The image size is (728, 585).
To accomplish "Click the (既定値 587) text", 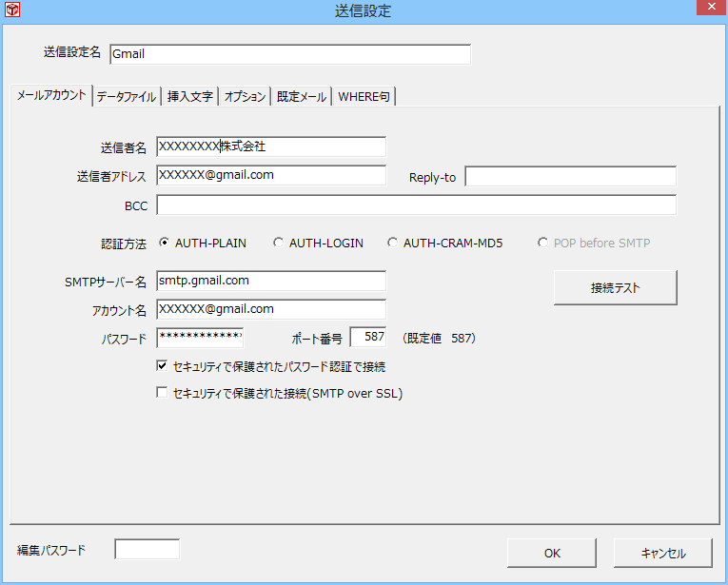I will [x=439, y=339].
